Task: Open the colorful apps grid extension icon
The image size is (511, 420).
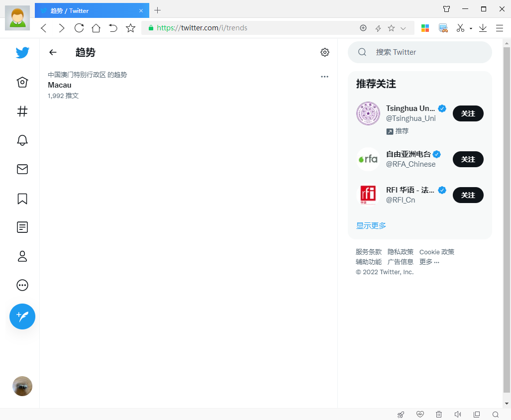Action: click(425, 28)
